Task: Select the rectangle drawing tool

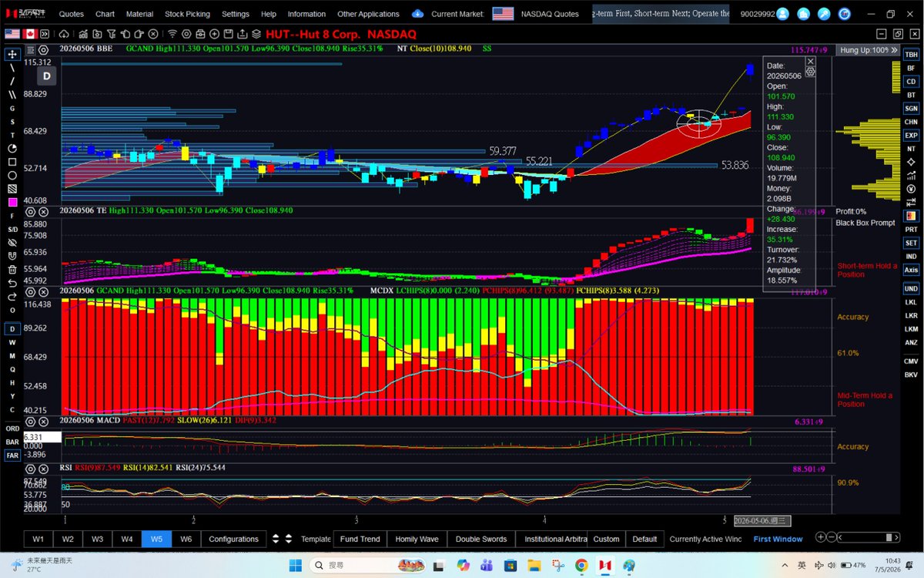Action: (12, 162)
